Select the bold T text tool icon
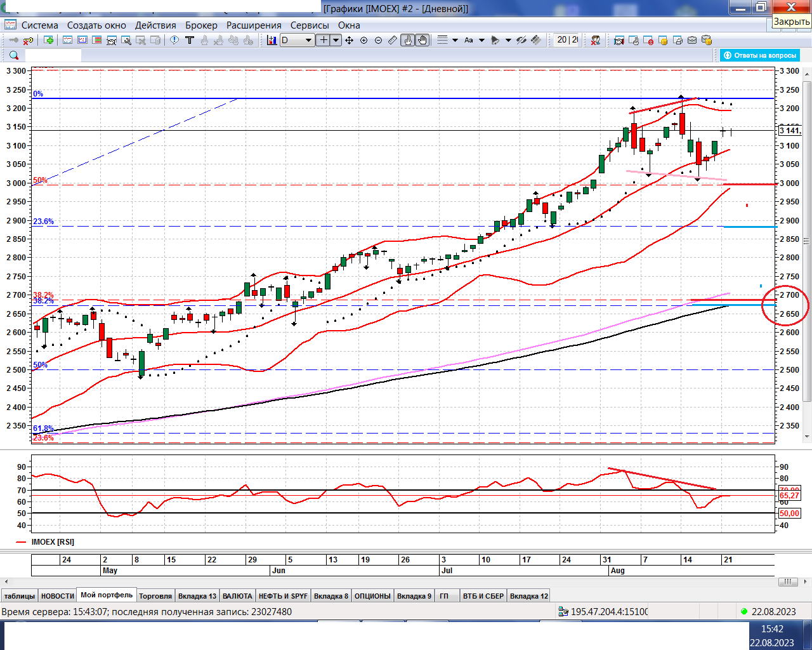 coord(189,40)
